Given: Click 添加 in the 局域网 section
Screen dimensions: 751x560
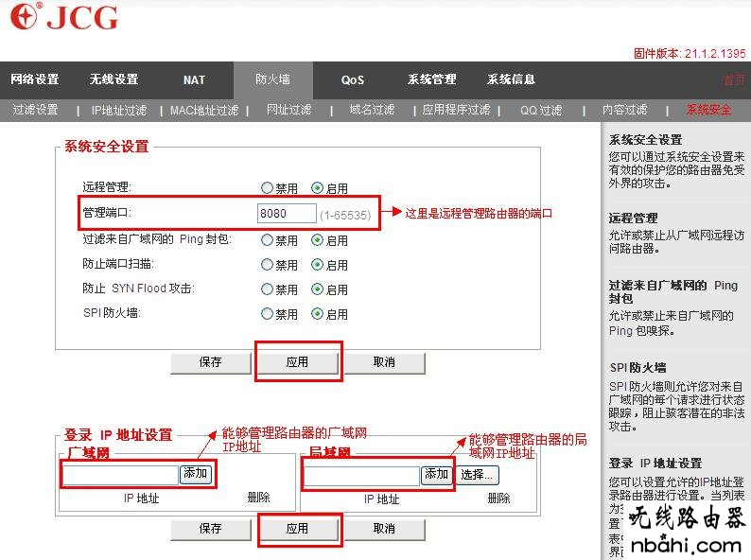Looking at the screenshot, I should (x=437, y=475).
